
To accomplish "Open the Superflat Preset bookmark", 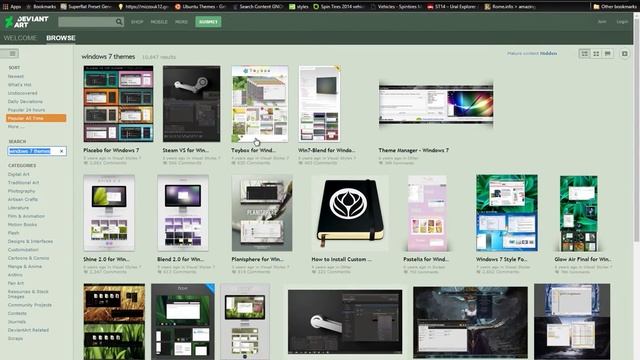I will click(86, 7).
